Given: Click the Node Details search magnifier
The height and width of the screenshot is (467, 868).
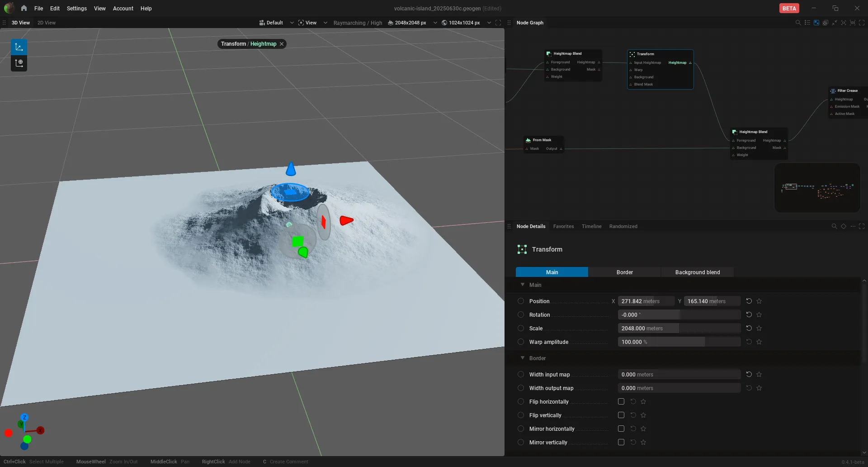Looking at the screenshot, I should tap(834, 226).
